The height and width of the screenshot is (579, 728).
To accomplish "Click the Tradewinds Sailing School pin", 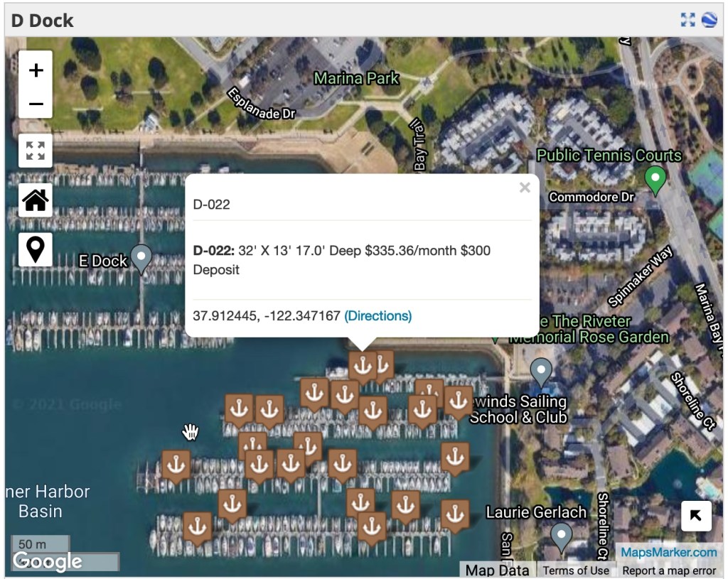I will (542, 372).
